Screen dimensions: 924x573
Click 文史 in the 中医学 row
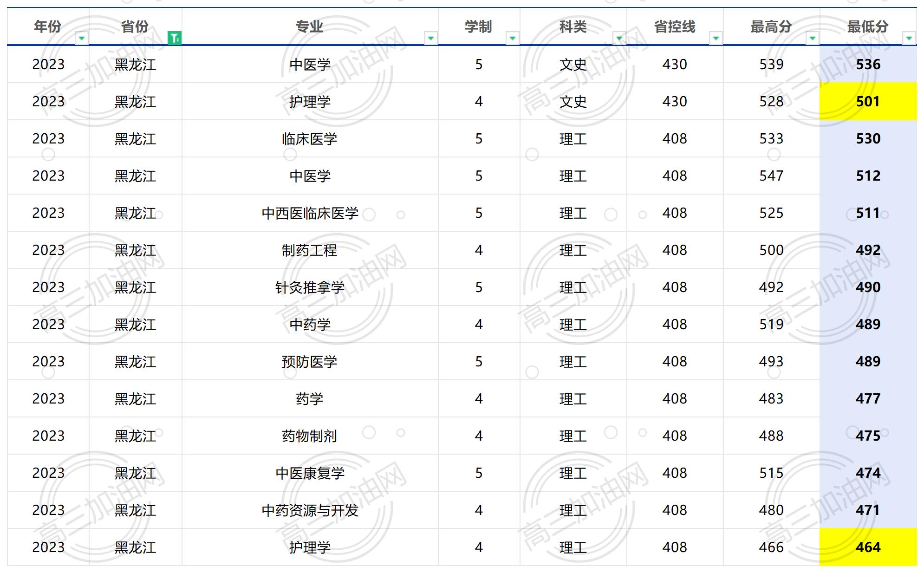click(573, 64)
